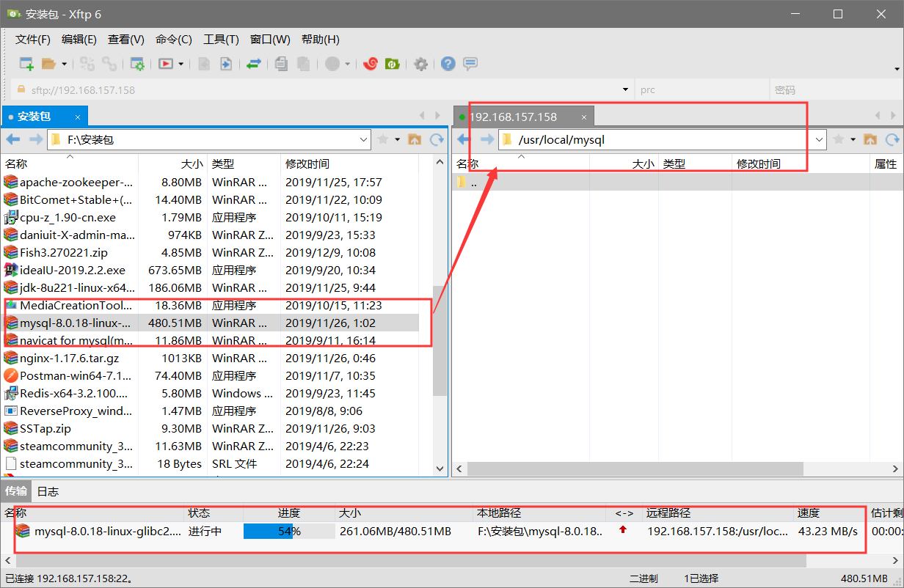Viewport: 904px width, 588px height.
Task: Click the Open Session folder icon
Action: 48,64
